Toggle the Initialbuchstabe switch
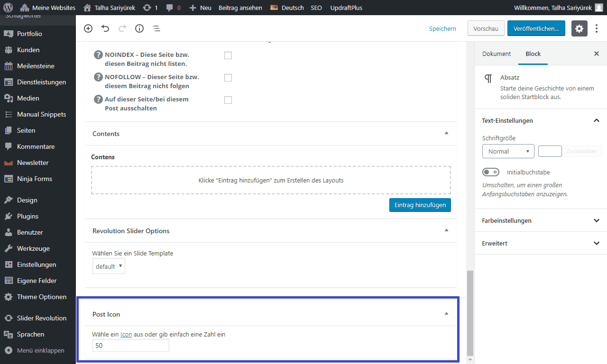Viewport: 607px width, 364px height. pyautogui.click(x=491, y=172)
